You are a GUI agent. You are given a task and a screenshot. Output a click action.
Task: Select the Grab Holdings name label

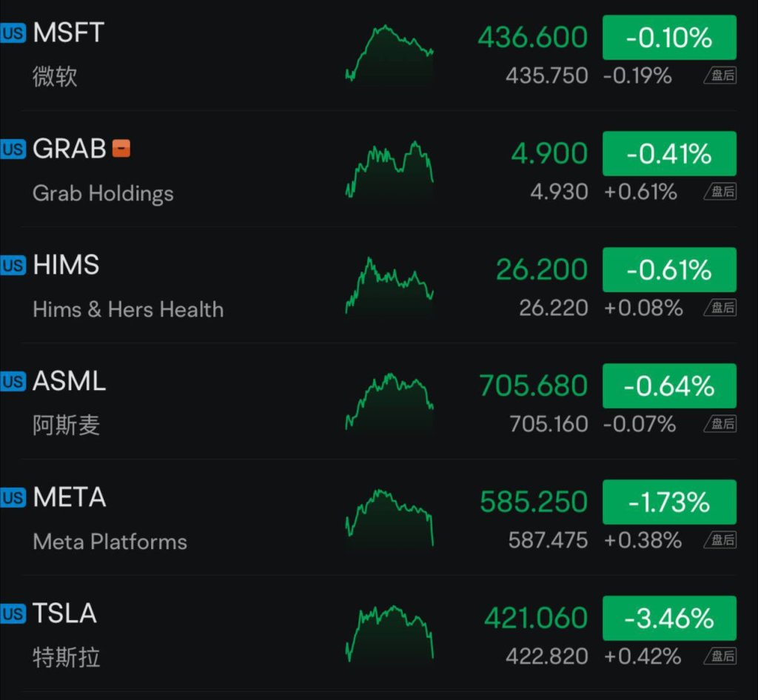tap(103, 193)
